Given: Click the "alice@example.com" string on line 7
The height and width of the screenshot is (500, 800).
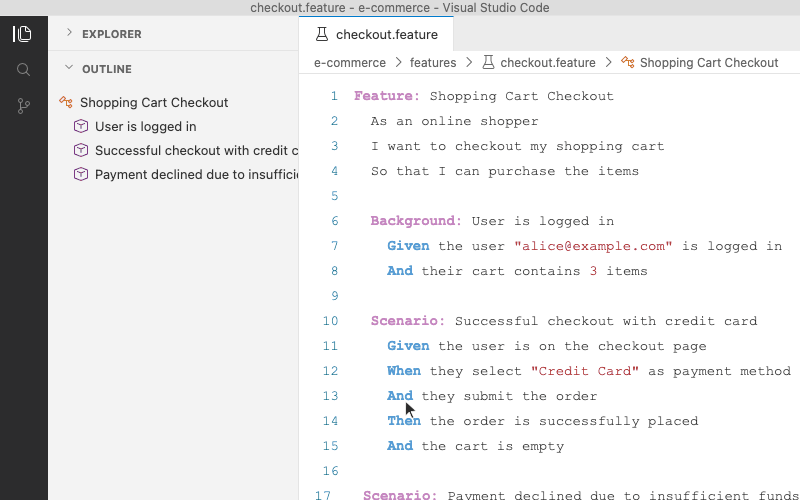Looking at the screenshot, I should pyautogui.click(x=593, y=246).
